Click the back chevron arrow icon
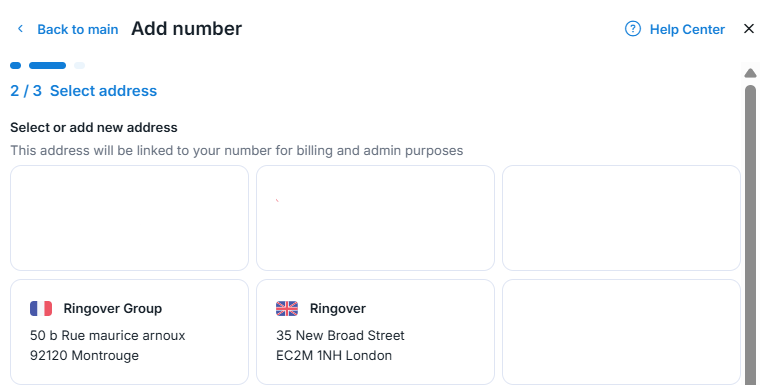The width and height of the screenshot is (767, 385). click(x=20, y=29)
